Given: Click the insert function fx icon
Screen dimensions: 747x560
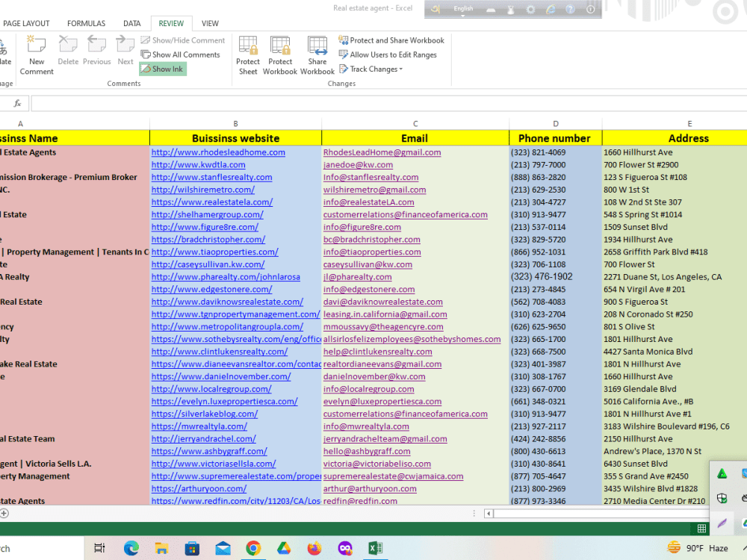Looking at the screenshot, I should (18, 103).
